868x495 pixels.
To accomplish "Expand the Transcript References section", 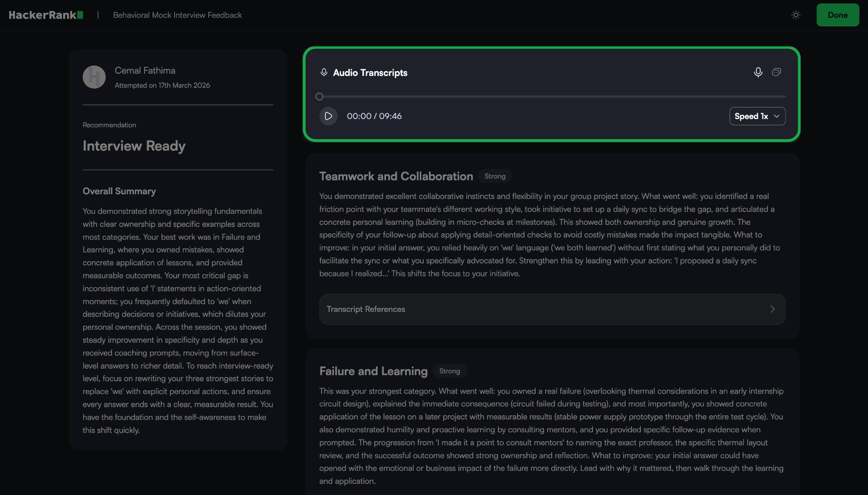I will [x=552, y=309].
